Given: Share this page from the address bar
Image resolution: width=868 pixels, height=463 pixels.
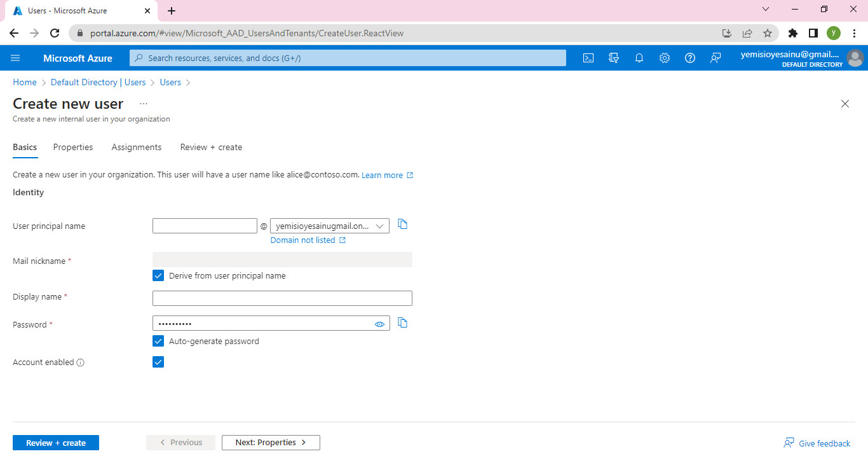Looking at the screenshot, I should click(x=747, y=33).
